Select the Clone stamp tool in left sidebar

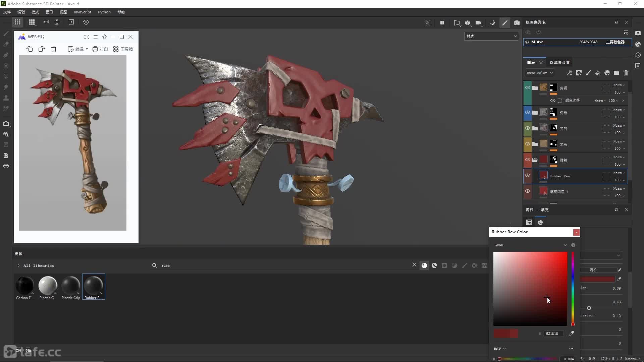click(x=6, y=98)
